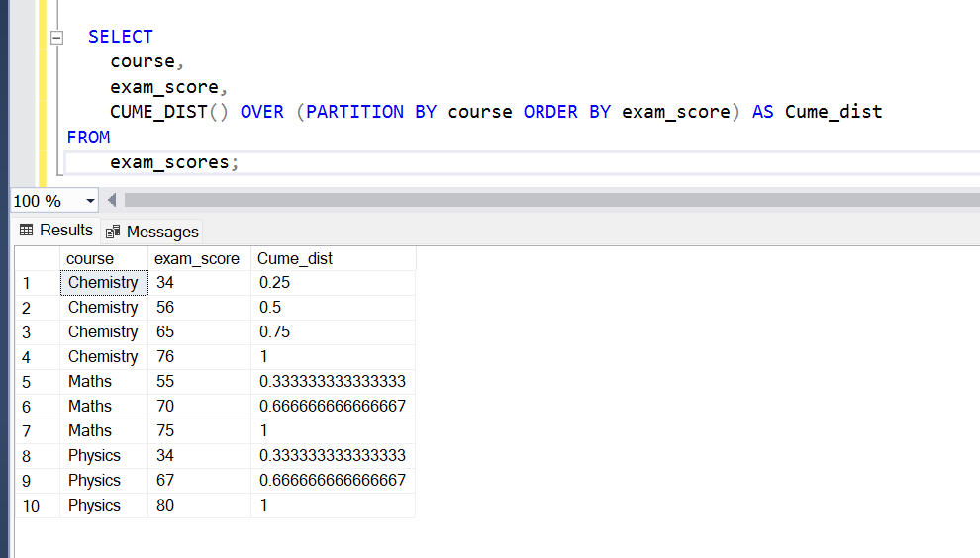Click the editor's left scroll arrow
The height and width of the screenshot is (558, 980).
(112, 201)
